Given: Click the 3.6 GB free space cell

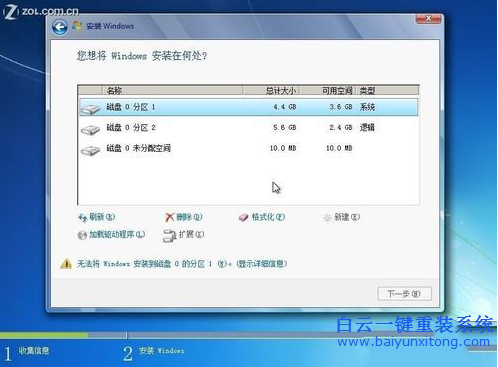Looking at the screenshot, I should pyautogui.click(x=341, y=107).
